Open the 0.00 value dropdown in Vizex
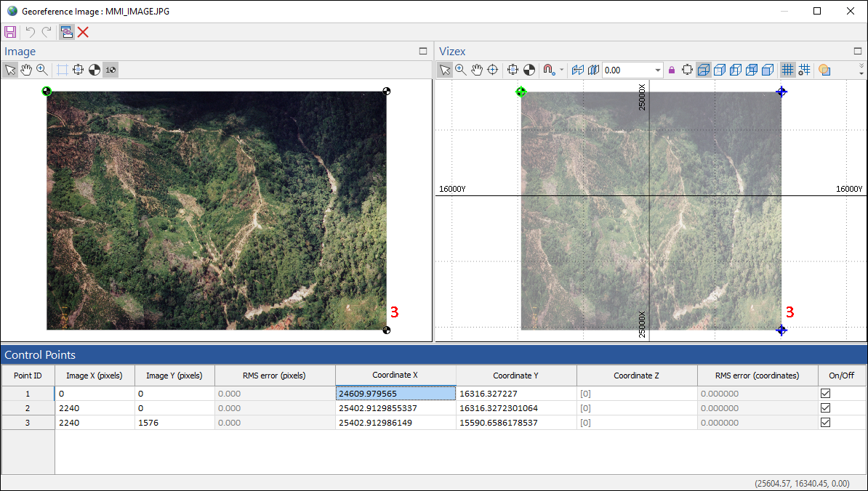 pyautogui.click(x=658, y=70)
